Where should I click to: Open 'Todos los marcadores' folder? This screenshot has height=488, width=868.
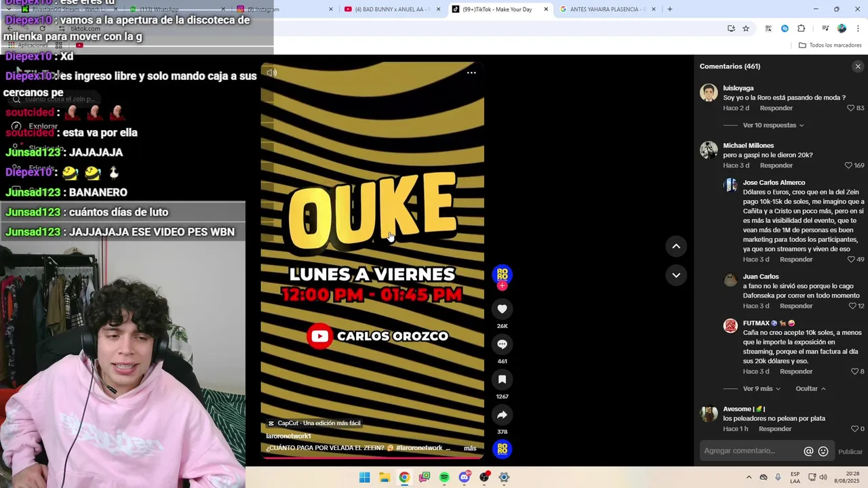830,45
